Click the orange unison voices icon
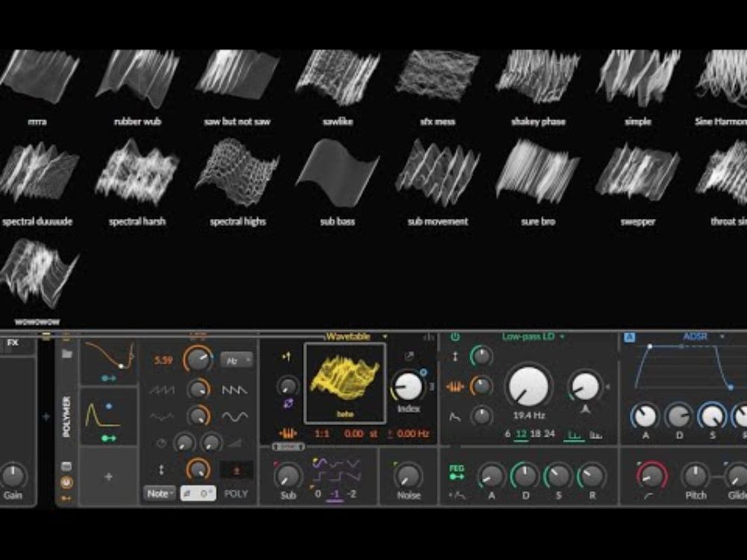747x560 pixels. point(288,434)
